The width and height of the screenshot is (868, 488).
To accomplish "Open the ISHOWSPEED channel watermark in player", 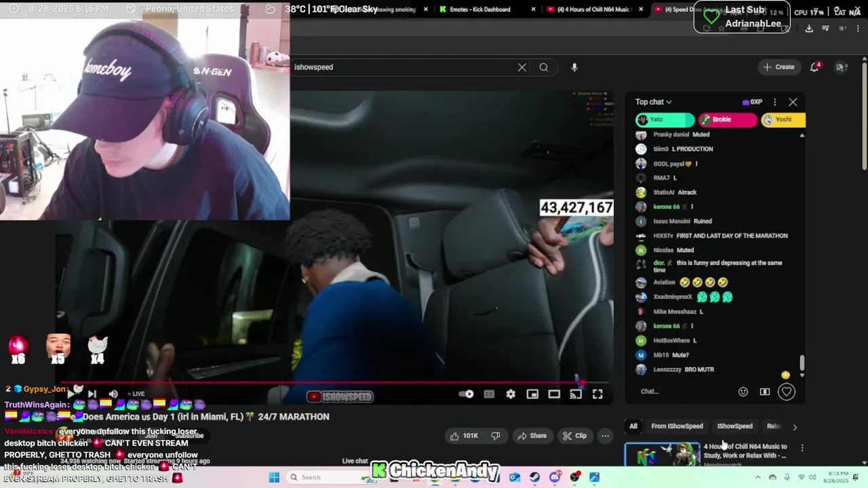I will (x=340, y=396).
